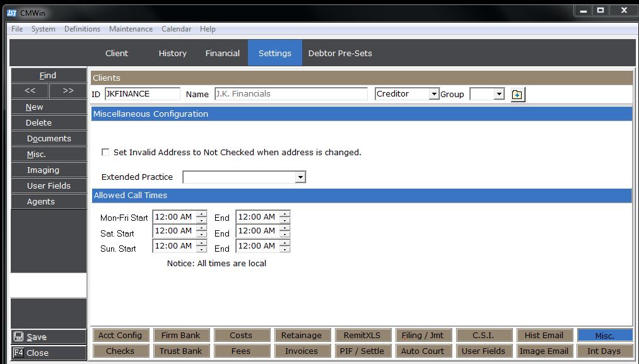Open the Group dropdown
Viewport: 639px width, 364px height.
point(499,95)
